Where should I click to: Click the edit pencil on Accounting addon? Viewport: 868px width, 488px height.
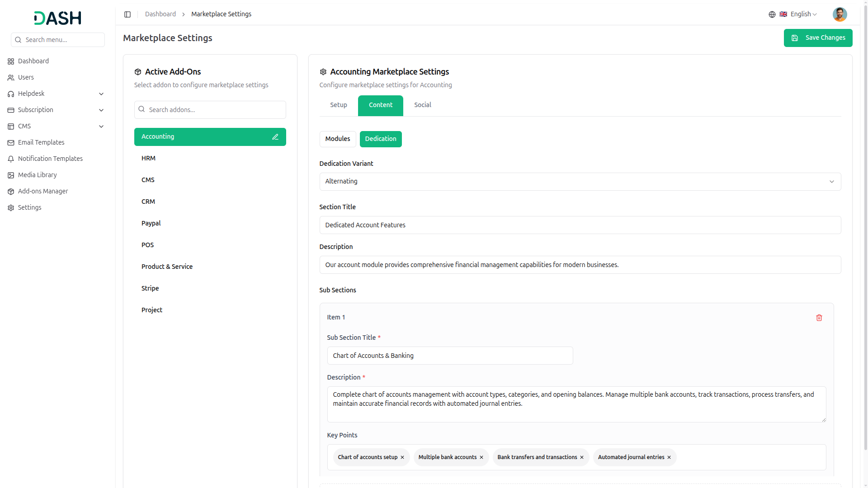click(275, 137)
